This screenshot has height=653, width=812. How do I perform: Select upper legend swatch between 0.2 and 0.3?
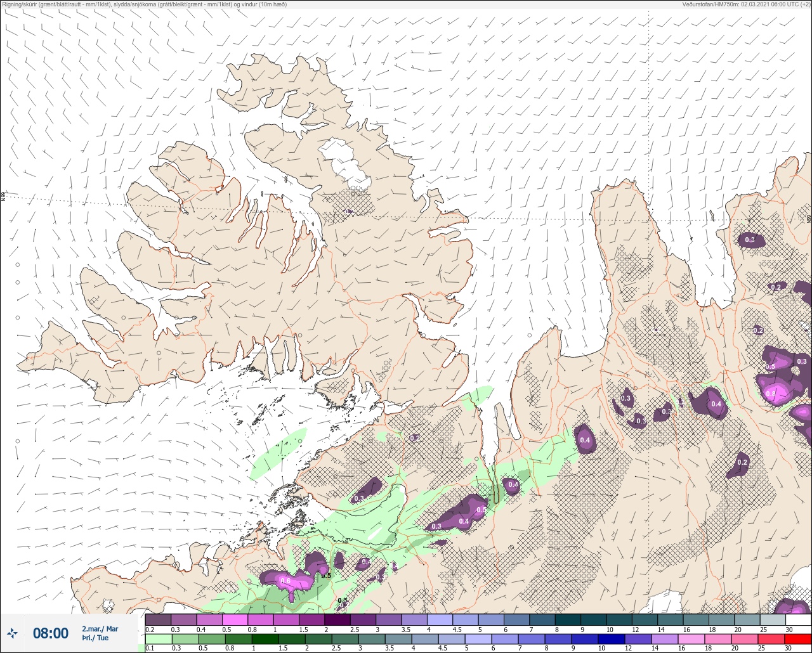tap(158, 619)
